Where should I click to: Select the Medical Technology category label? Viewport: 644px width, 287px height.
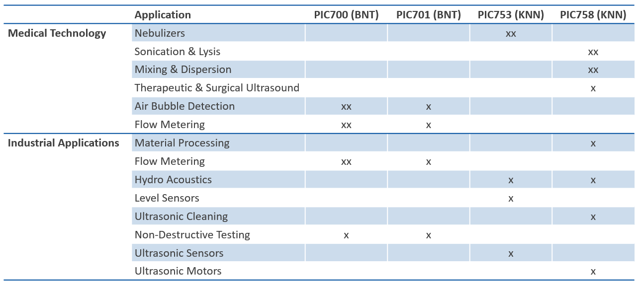57,33
